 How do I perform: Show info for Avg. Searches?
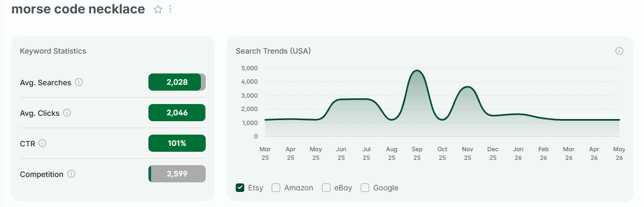(x=79, y=83)
